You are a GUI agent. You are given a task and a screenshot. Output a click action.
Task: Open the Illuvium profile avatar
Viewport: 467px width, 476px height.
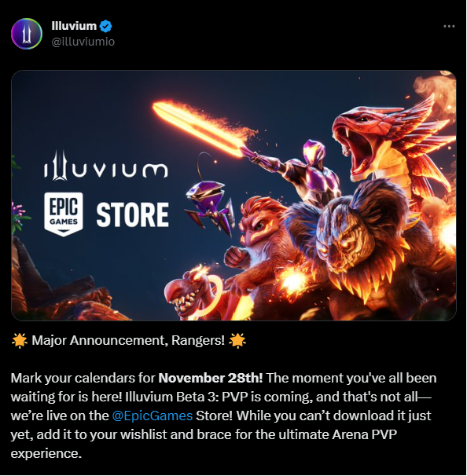click(x=27, y=34)
